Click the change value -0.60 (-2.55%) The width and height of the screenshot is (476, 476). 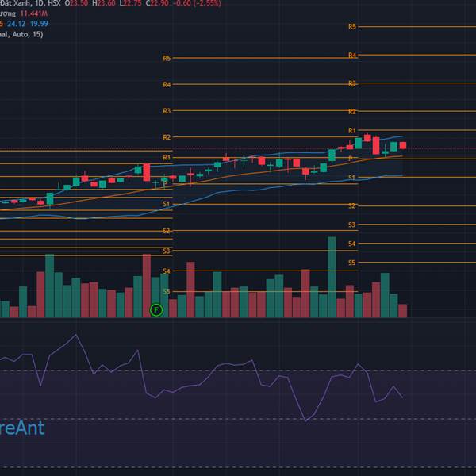pyautogui.click(x=197, y=3)
